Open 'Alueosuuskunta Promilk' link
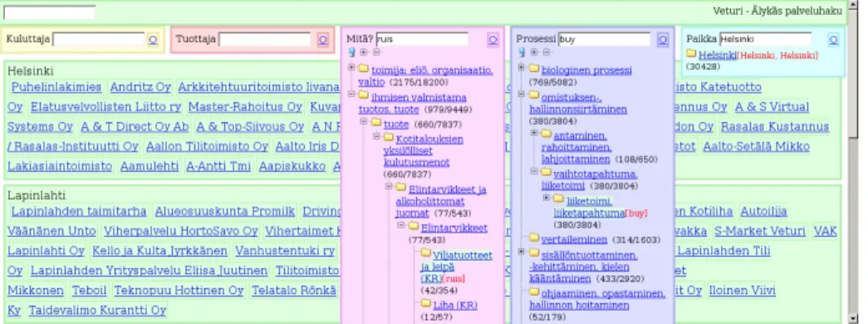Viewport: 868px width, 324px height. pos(225,211)
